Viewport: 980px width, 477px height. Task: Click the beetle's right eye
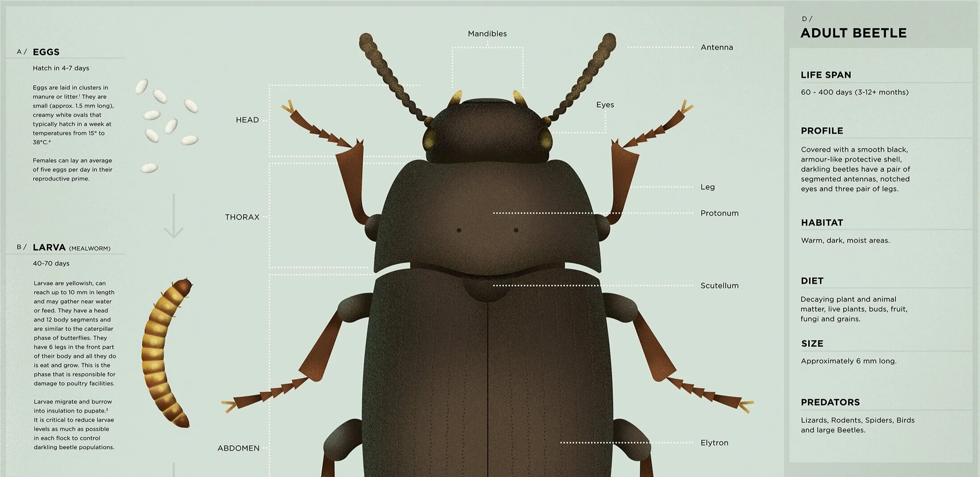pos(545,138)
